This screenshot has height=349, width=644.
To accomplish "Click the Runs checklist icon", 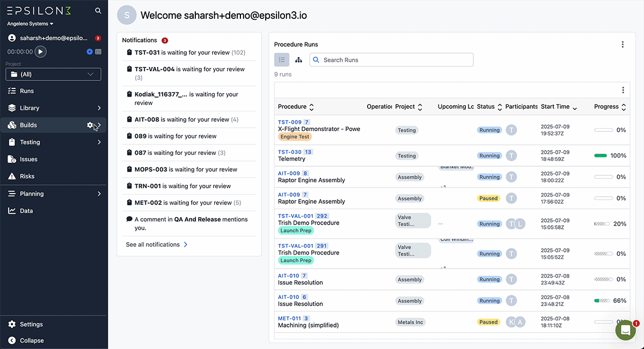I will coord(12,91).
